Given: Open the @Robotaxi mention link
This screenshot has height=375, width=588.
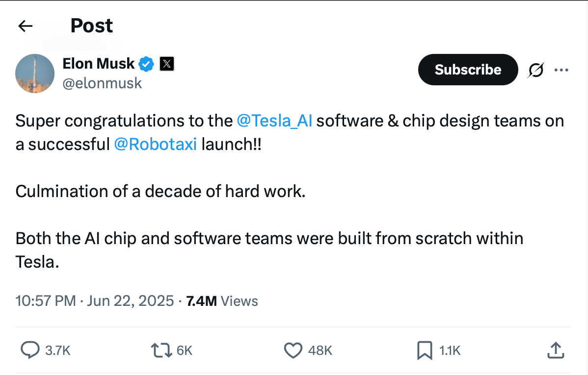Looking at the screenshot, I should click(155, 144).
